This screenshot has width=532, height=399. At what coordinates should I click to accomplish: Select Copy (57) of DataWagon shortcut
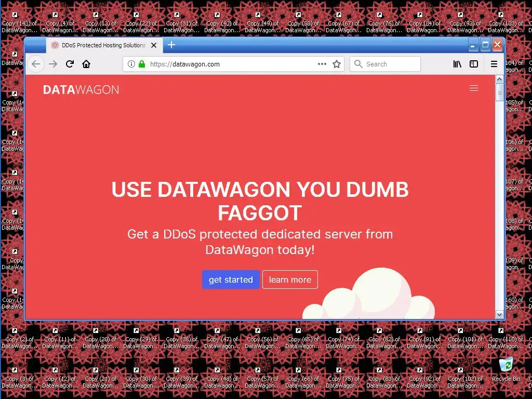click(262, 378)
